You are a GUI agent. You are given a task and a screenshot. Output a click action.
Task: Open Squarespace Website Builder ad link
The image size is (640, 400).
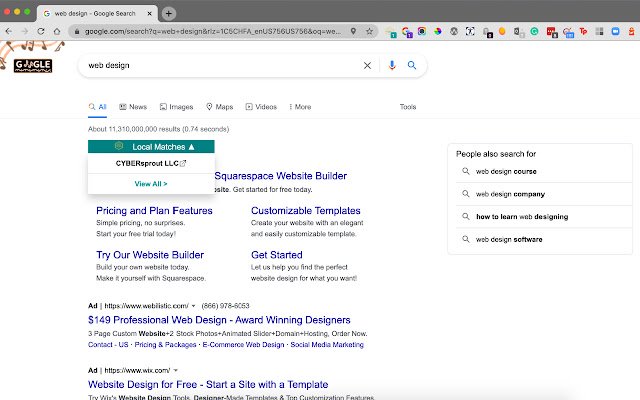click(281, 176)
